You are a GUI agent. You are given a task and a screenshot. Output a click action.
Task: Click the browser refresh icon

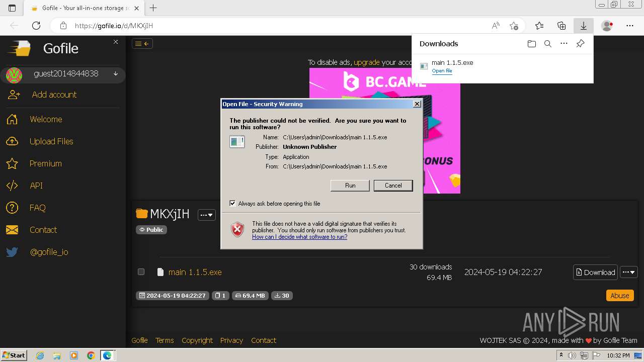[36, 26]
